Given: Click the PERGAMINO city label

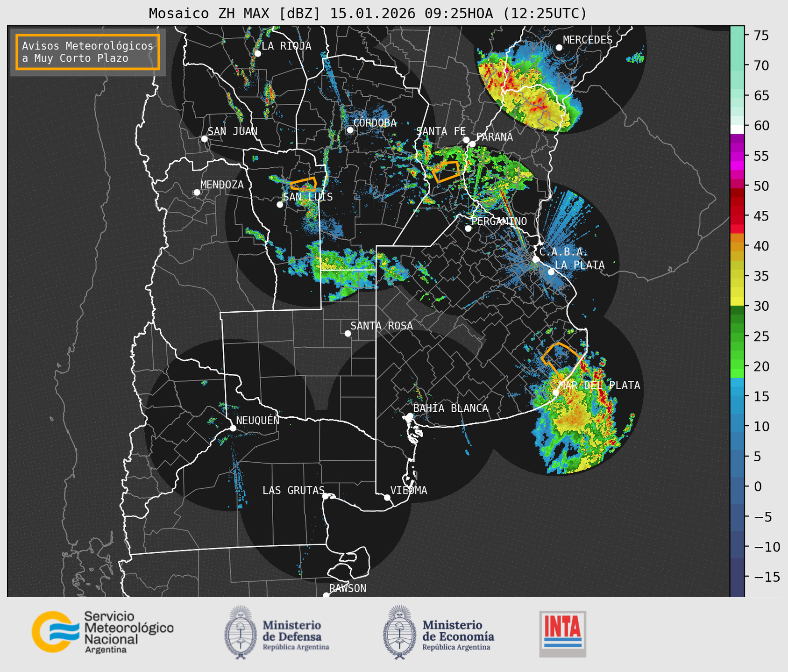Looking at the screenshot, I should [499, 221].
